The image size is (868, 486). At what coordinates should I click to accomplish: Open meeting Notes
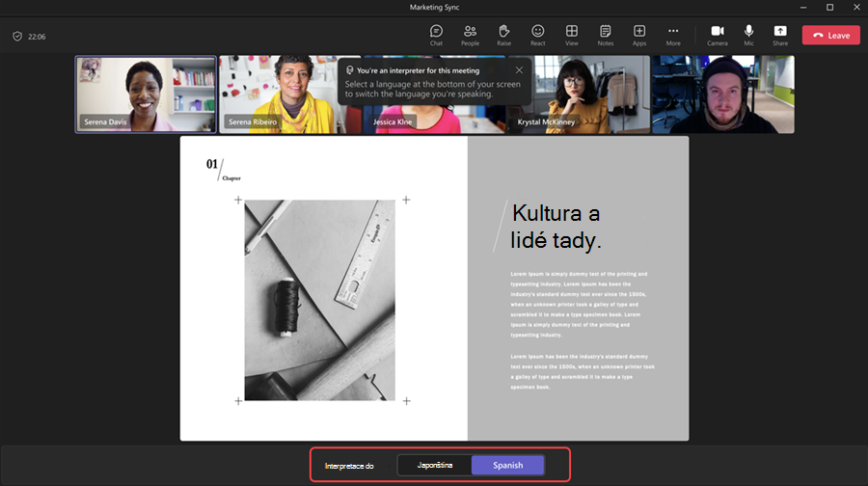coord(605,36)
